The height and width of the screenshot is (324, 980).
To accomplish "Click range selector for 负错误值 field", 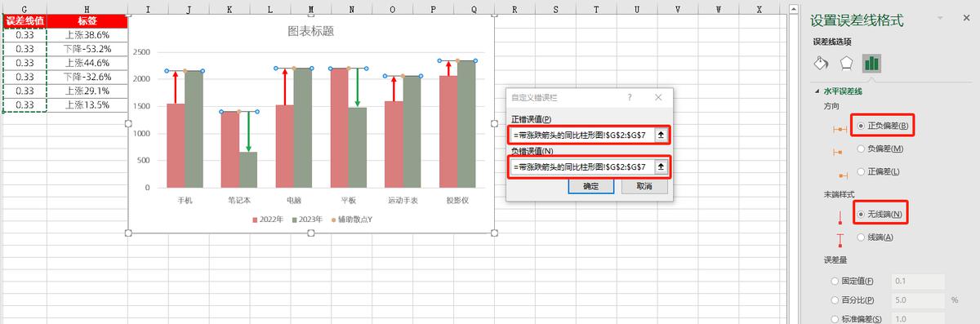I will pyautogui.click(x=661, y=166).
